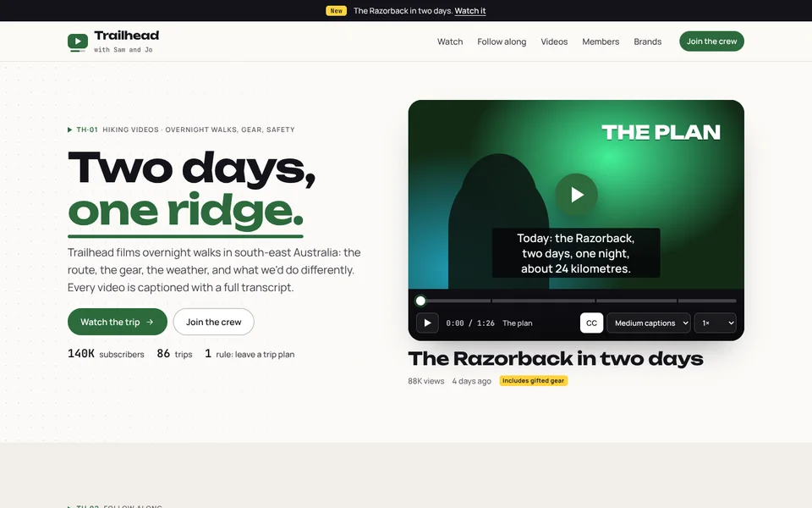Click the Trailhead films description paragraph

tap(214, 269)
